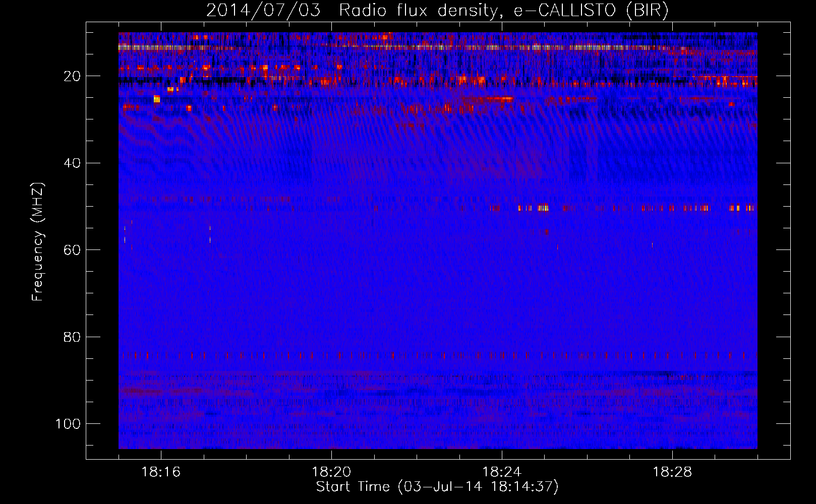
Task: Click the 80 frequency tick label
Action: pyautogui.click(x=72, y=337)
